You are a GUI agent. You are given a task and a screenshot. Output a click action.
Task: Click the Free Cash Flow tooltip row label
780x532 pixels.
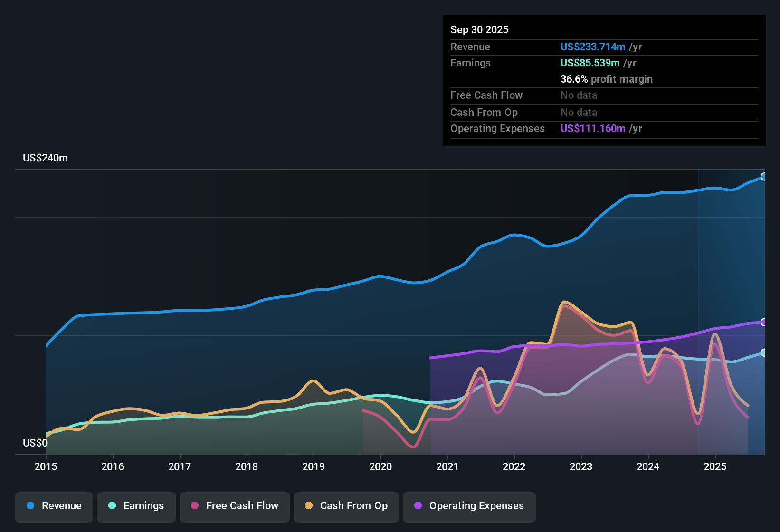coord(486,95)
